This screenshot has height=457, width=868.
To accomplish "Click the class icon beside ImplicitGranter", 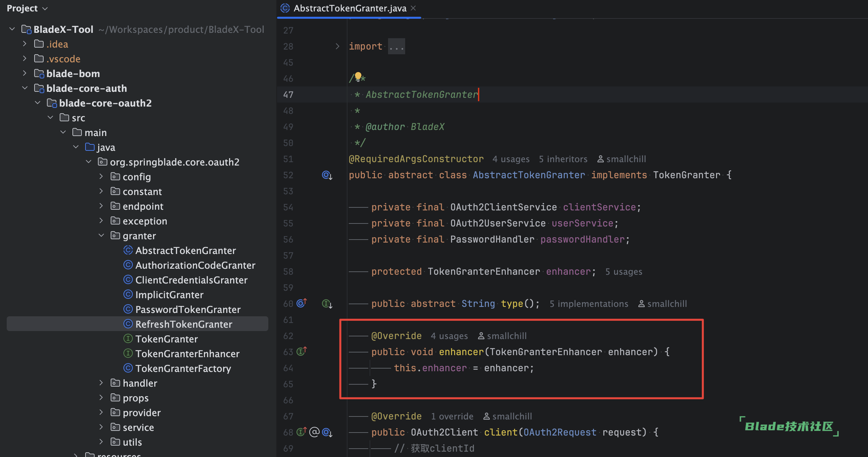I will pos(128,295).
